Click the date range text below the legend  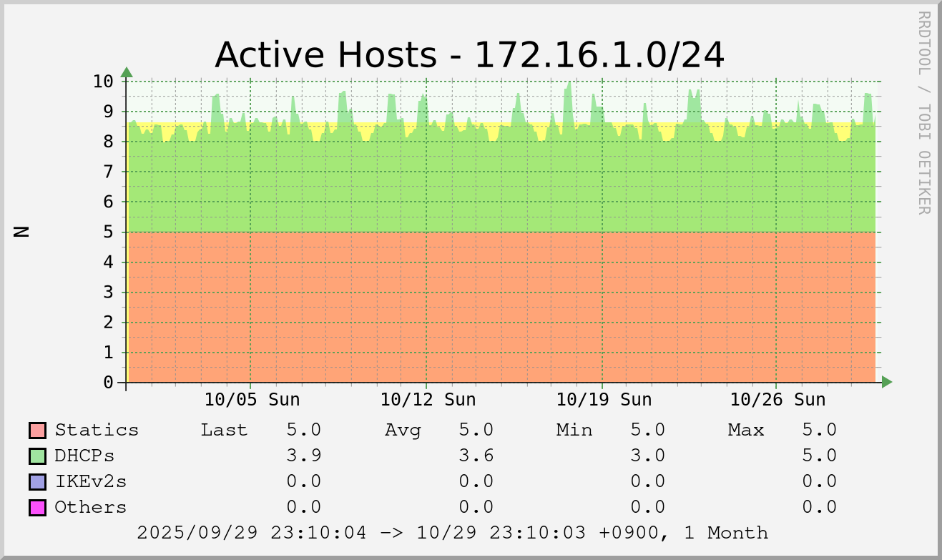click(452, 534)
